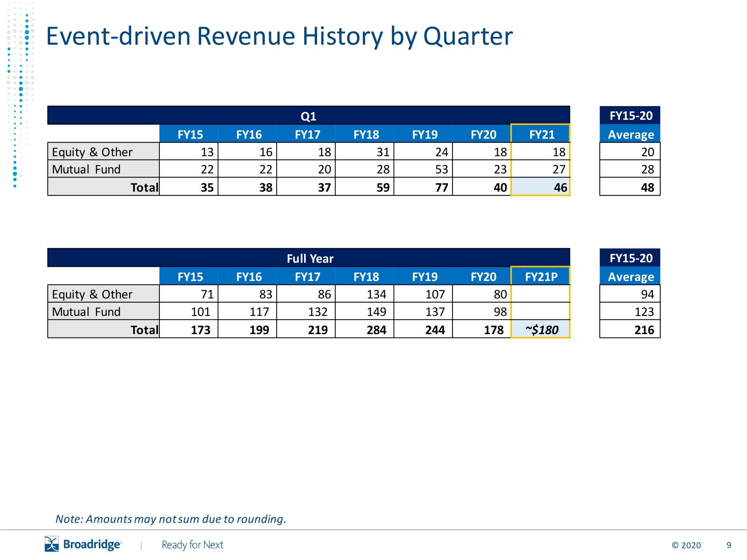Click the © 2020 copyright text
Screen dimensions: 747x560
(686, 545)
